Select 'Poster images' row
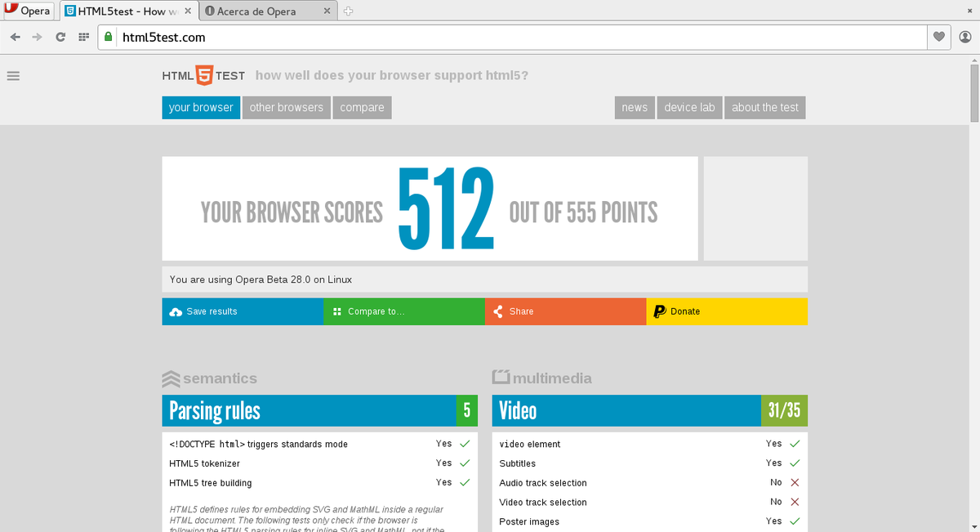The height and width of the screenshot is (532, 980). tap(650, 521)
